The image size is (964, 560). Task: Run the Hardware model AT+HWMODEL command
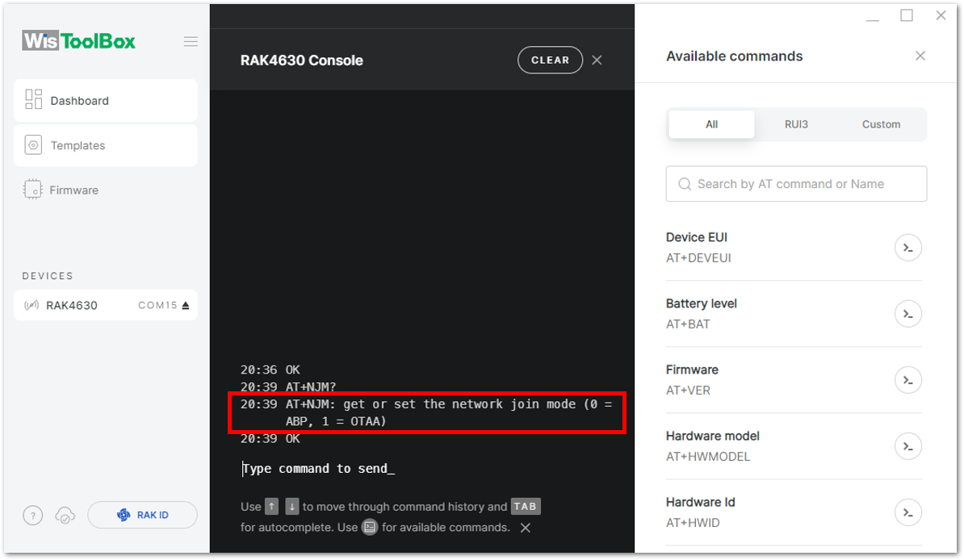(908, 446)
